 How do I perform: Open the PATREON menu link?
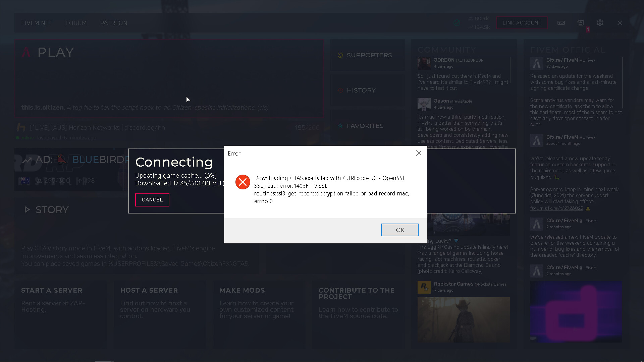click(x=113, y=23)
